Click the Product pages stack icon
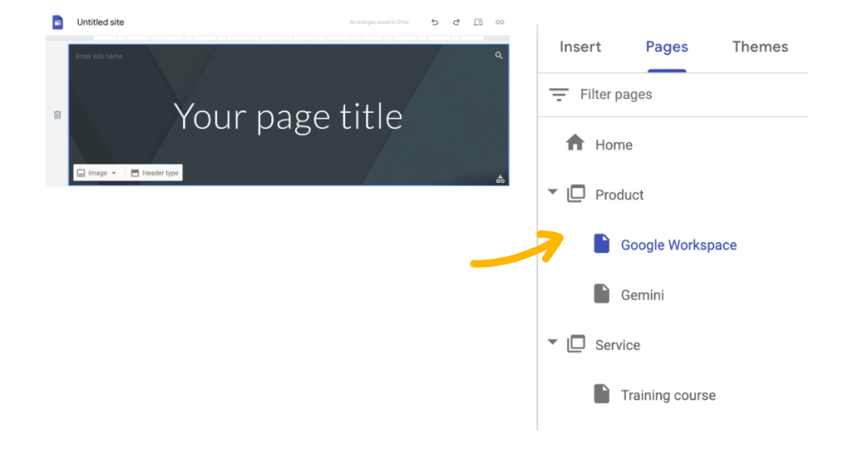Viewport: 868px width, 454px height. pyautogui.click(x=576, y=194)
